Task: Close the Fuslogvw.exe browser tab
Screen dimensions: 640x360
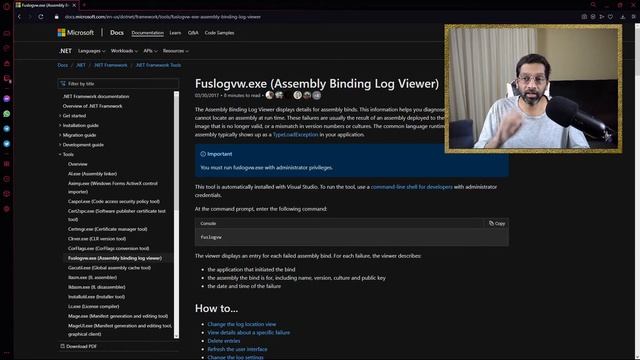Action: click(x=74, y=5)
